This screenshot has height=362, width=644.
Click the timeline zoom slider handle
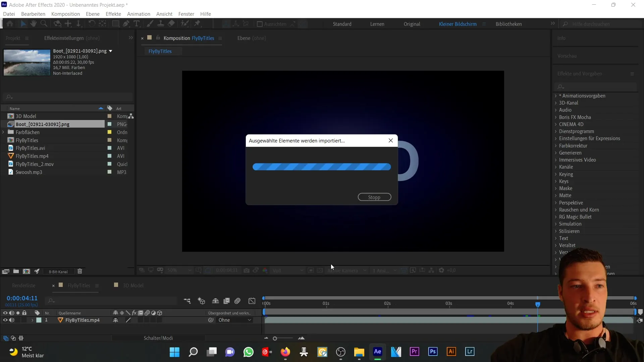pyautogui.click(x=275, y=339)
